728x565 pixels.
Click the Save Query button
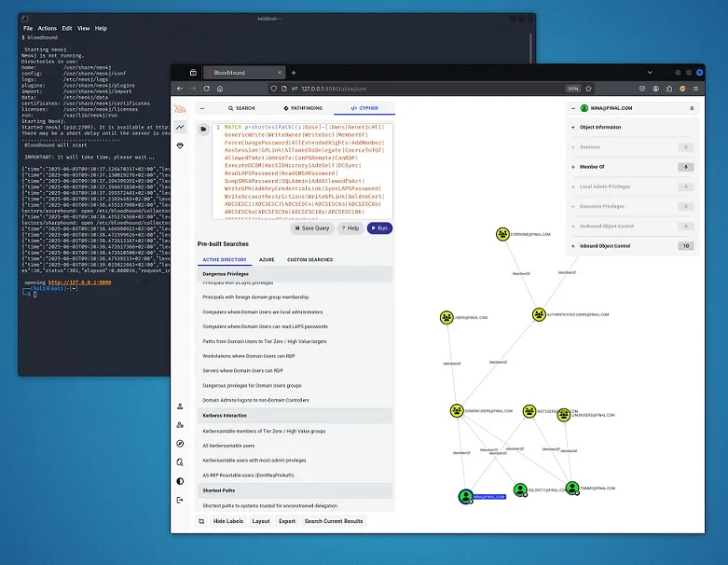coord(312,227)
